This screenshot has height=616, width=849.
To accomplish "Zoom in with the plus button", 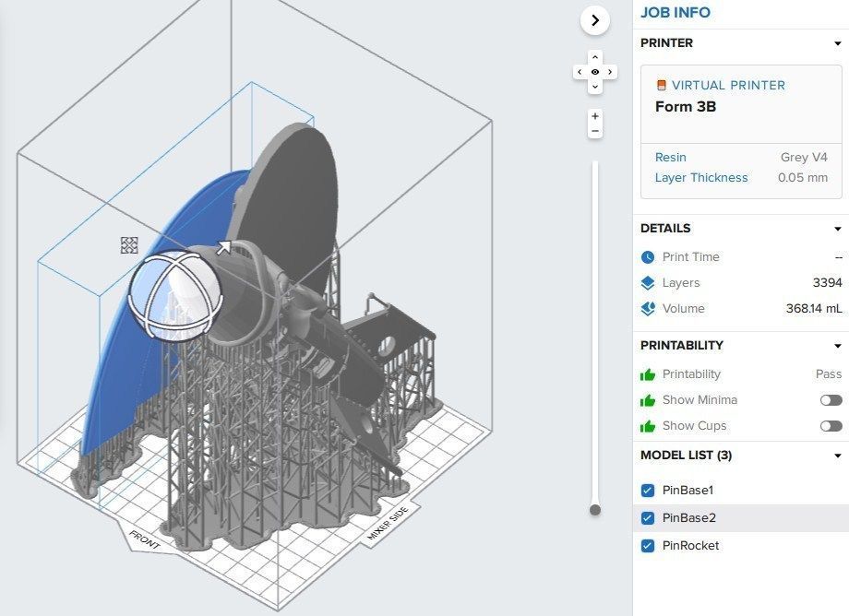I will (x=595, y=116).
